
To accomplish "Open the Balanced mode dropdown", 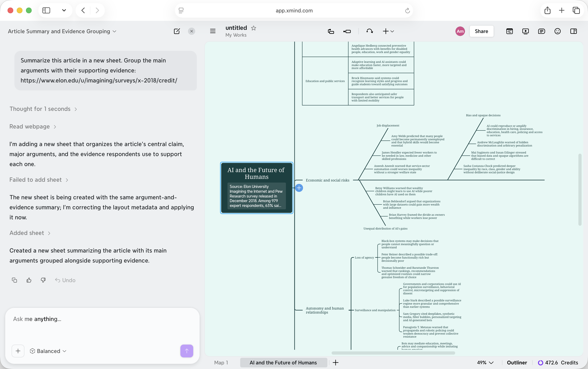I will click(x=48, y=351).
